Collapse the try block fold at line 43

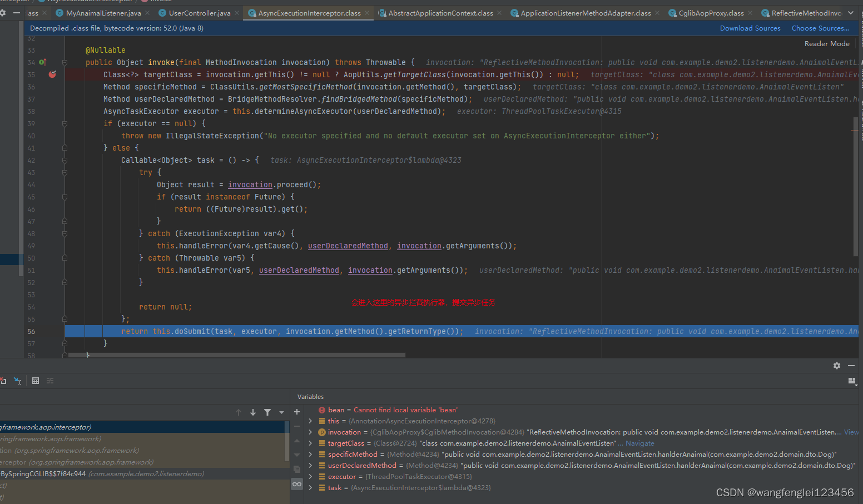[65, 173]
